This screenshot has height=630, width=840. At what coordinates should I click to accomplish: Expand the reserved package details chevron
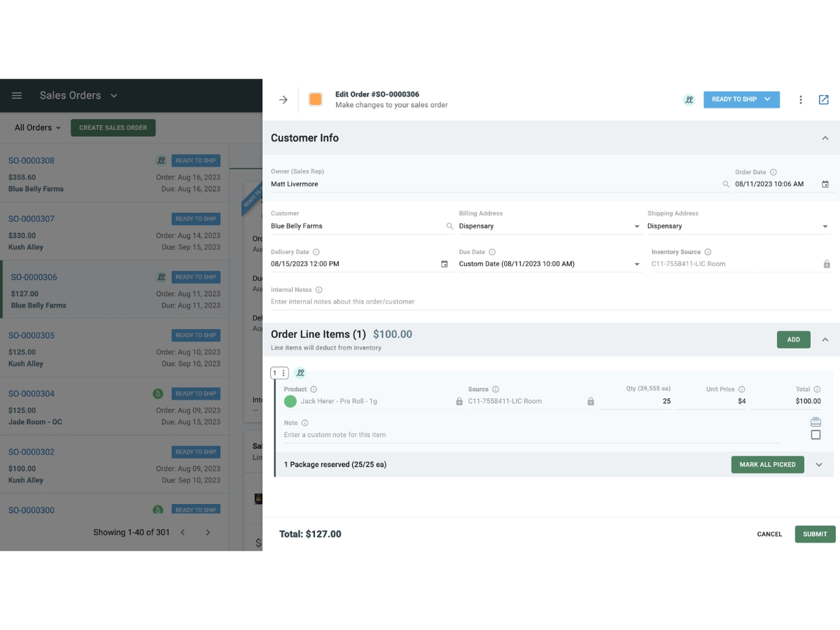coord(819,465)
